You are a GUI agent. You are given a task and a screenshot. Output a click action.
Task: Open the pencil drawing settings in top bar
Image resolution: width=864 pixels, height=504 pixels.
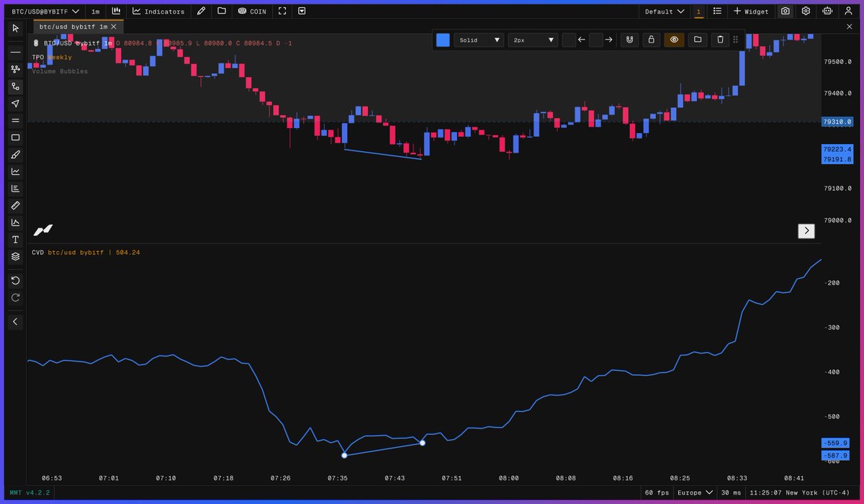[x=202, y=11]
